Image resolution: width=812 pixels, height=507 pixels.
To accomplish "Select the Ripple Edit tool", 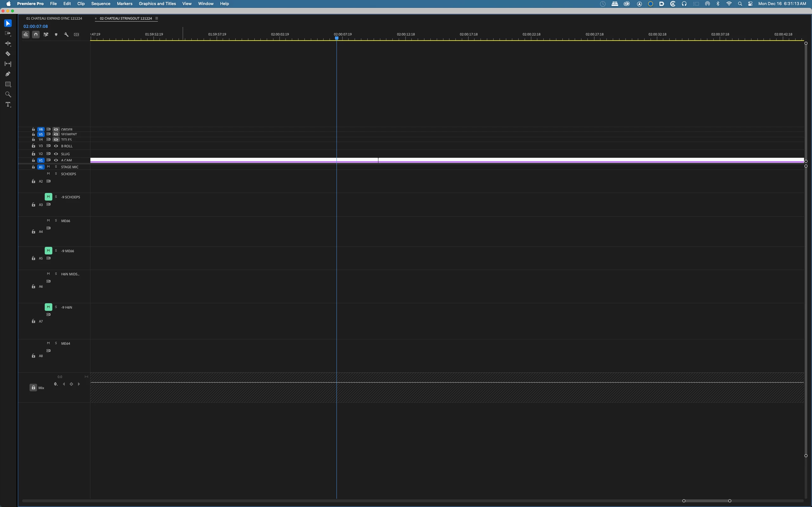I will pyautogui.click(x=8, y=44).
